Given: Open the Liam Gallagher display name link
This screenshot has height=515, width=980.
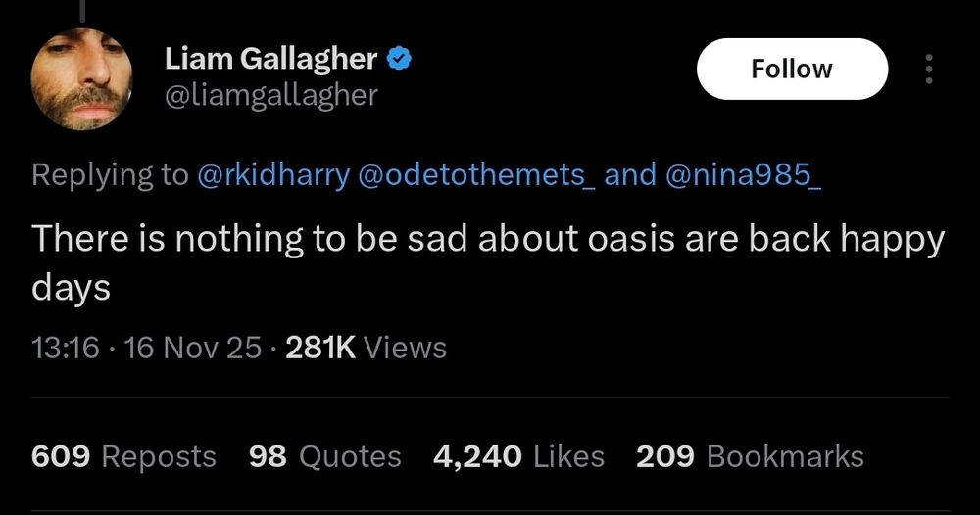Looking at the screenshot, I should (x=270, y=59).
